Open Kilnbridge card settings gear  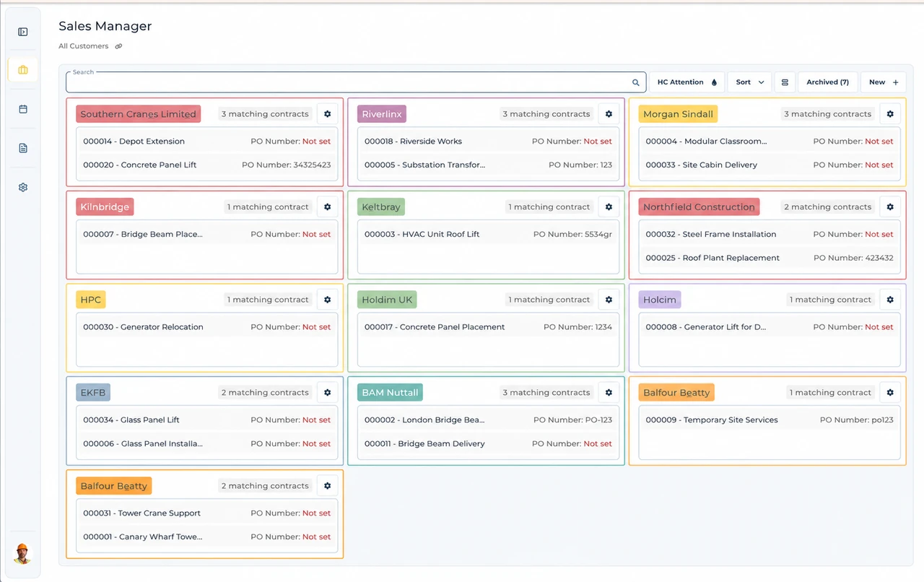point(328,207)
